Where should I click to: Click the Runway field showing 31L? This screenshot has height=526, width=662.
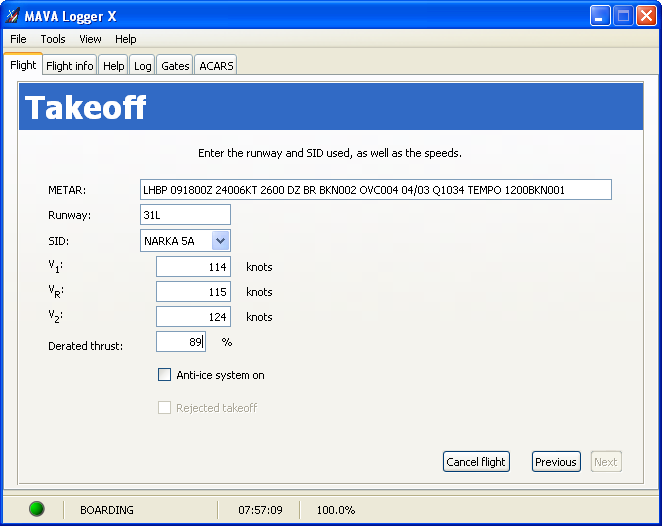click(x=185, y=215)
